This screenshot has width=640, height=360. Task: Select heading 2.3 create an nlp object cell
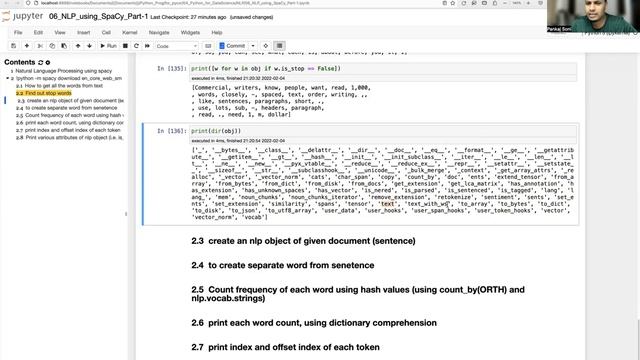[303, 241]
